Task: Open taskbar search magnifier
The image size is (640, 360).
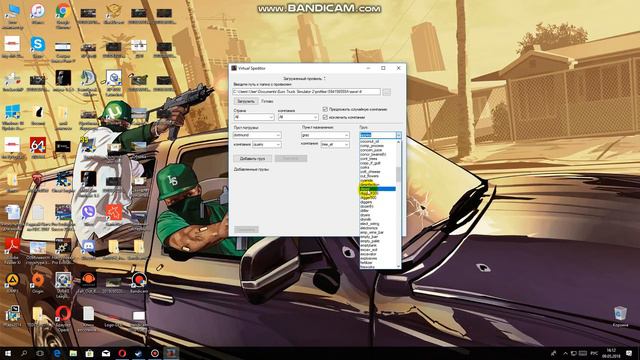Action: click(24, 353)
